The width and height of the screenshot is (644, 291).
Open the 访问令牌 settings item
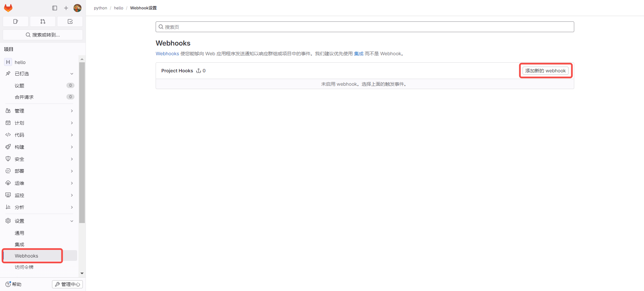point(40,267)
